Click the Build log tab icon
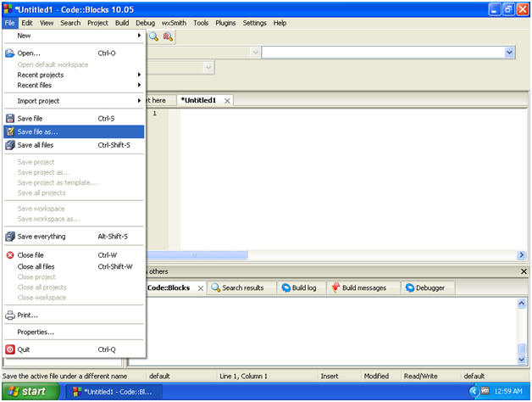532x402 pixels. (286, 288)
